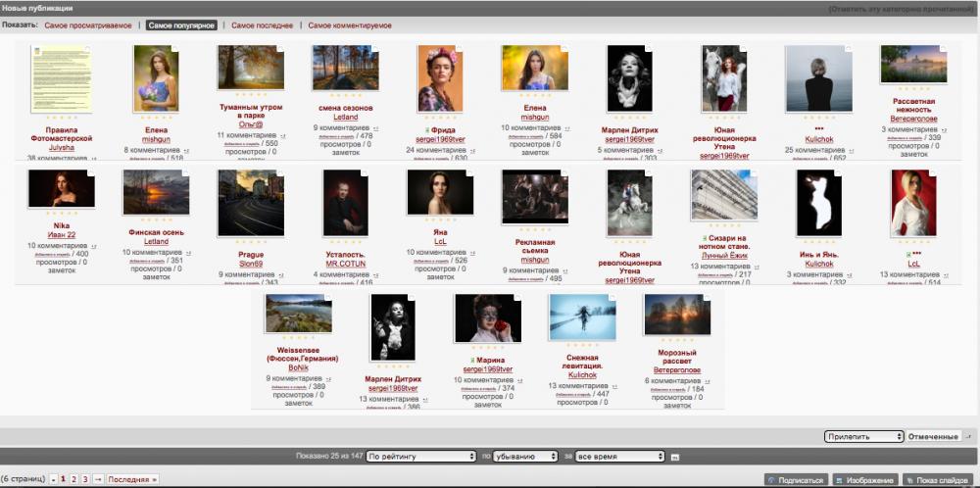Open the Финская осень photo thumbnail
The width and height of the screenshot is (980, 488).
point(156,192)
